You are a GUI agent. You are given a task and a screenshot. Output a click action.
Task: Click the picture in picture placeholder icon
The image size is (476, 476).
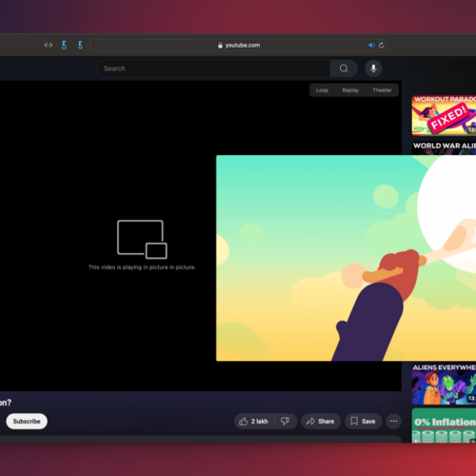coord(142,239)
